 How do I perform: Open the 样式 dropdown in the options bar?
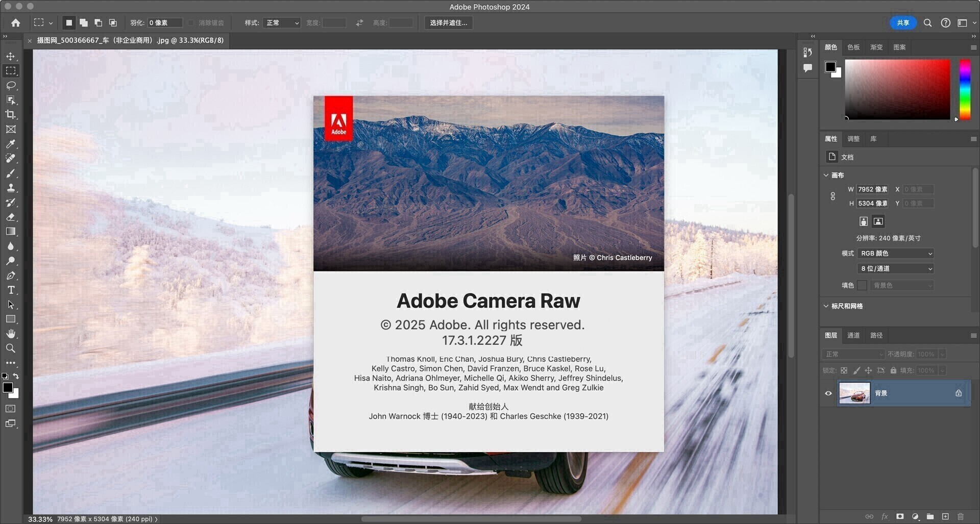[x=281, y=22]
